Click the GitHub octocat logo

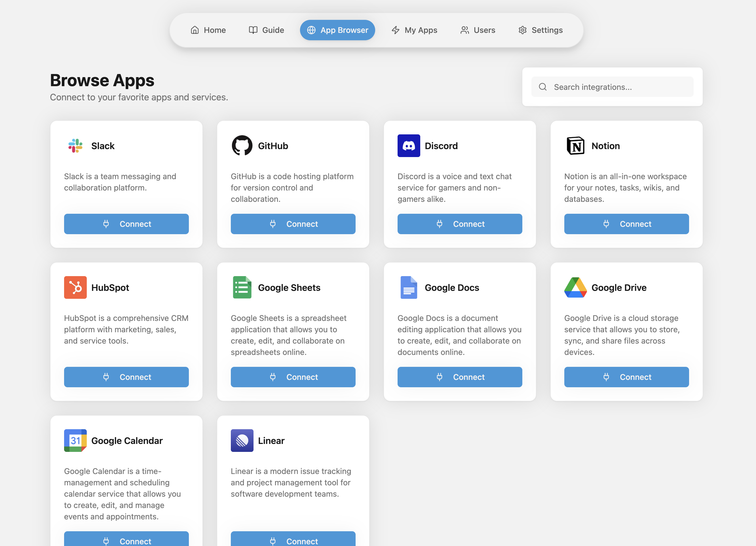point(242,146)
